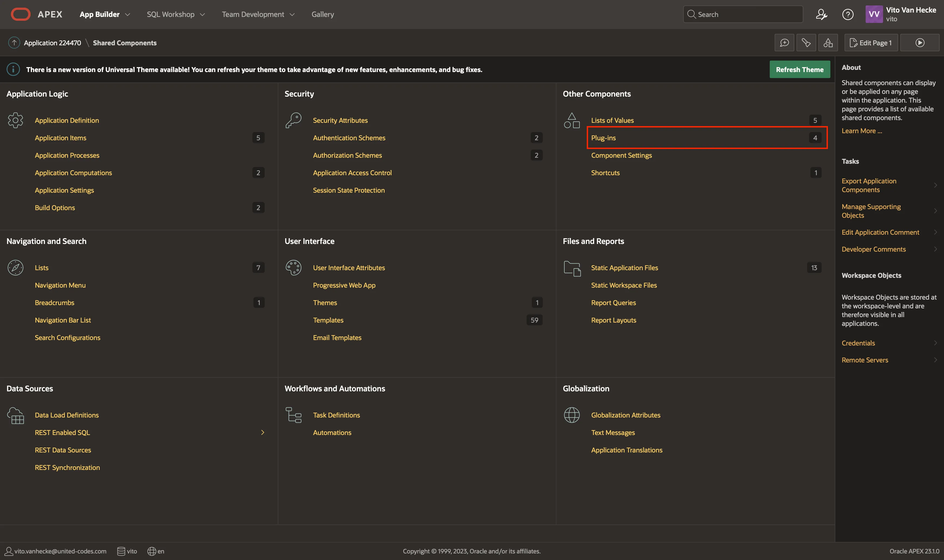This screenshot has height=560, width=944.
Task: Open the Plug-ins link
Action: click(603, 138)
